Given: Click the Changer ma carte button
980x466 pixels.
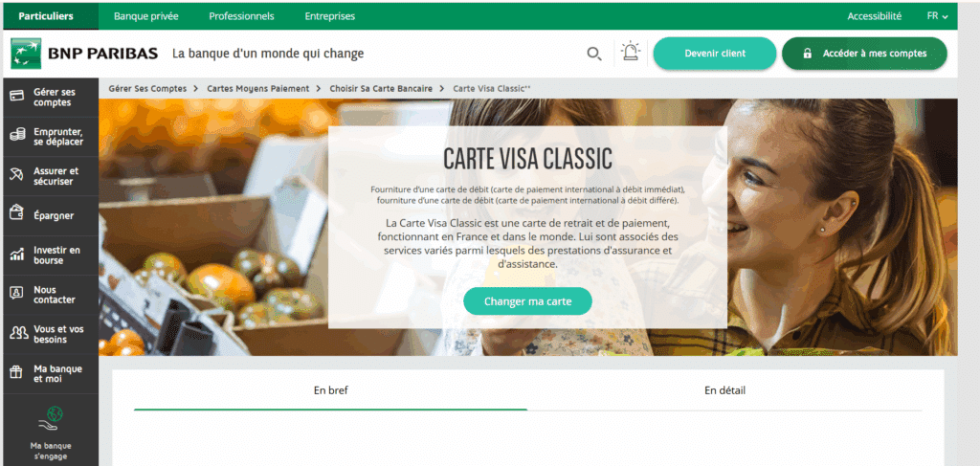Looking at the screenshot, I should [x=527, y=301].
